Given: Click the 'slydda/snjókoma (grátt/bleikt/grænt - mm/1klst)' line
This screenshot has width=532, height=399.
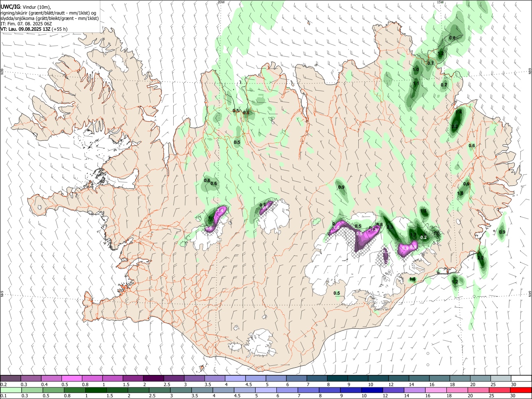Looking at the screenshot, I should click(x=49, y=18).
